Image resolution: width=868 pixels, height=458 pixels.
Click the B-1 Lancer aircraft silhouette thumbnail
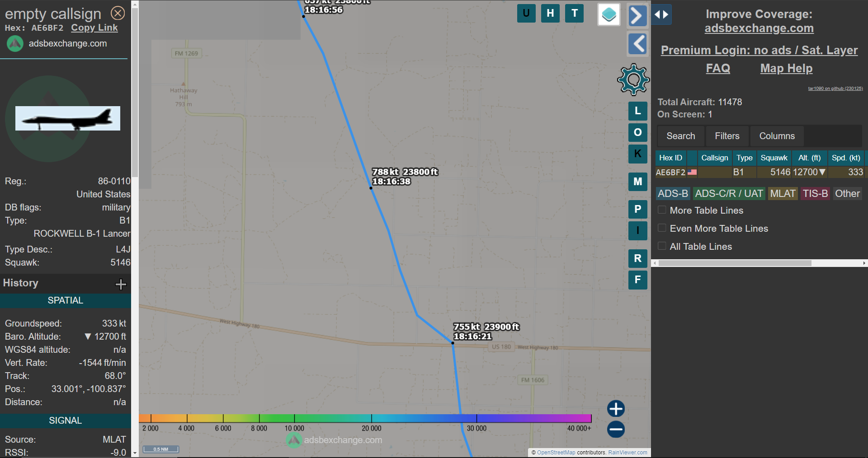pyautogui.click(x=68, y=118)
